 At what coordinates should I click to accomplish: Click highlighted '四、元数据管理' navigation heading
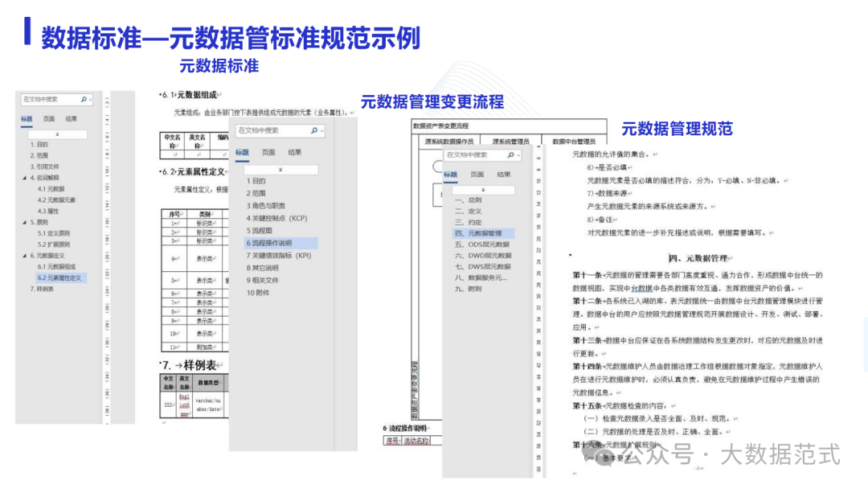pyautogui.click(x=483, y=233)
